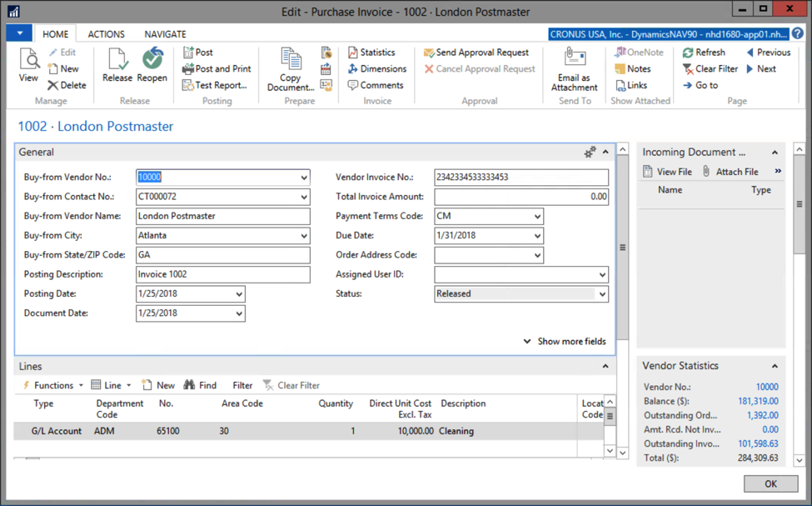Click Vendor Invoice No. field
The width and height of the screenshot is (812, 506).
(x=521, y=178)
